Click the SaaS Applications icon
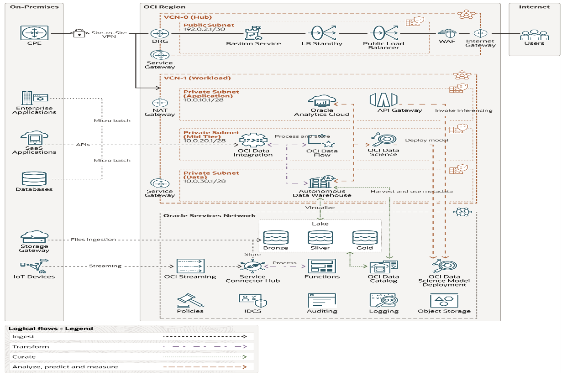Screen dimensions: 588x376 34,139
